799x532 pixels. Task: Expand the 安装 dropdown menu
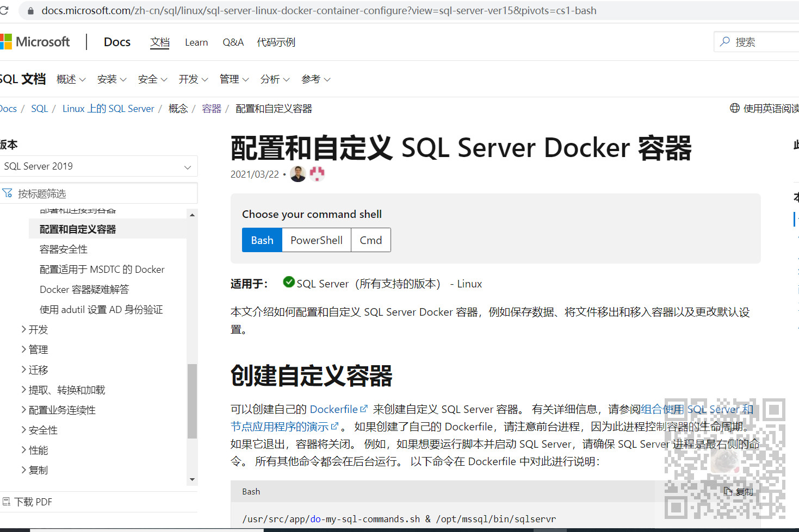coord(112,79)
